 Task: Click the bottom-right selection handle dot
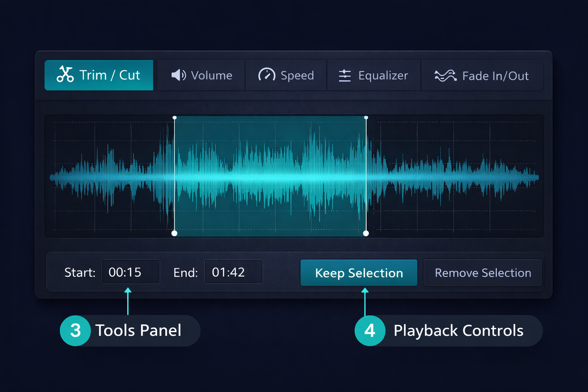click(366, 233)
